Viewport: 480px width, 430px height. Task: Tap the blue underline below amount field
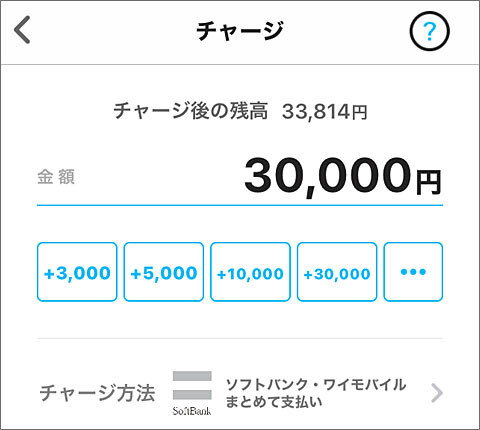coord(240,205)
